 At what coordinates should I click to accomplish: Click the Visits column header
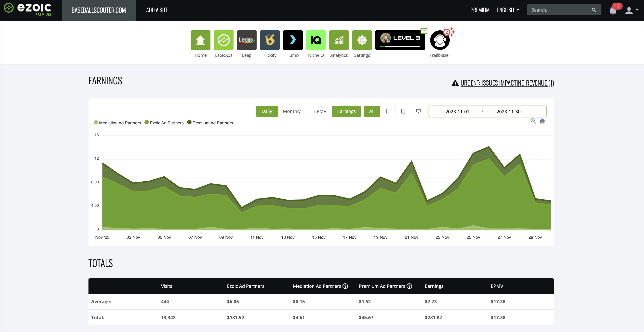[167, 286]
